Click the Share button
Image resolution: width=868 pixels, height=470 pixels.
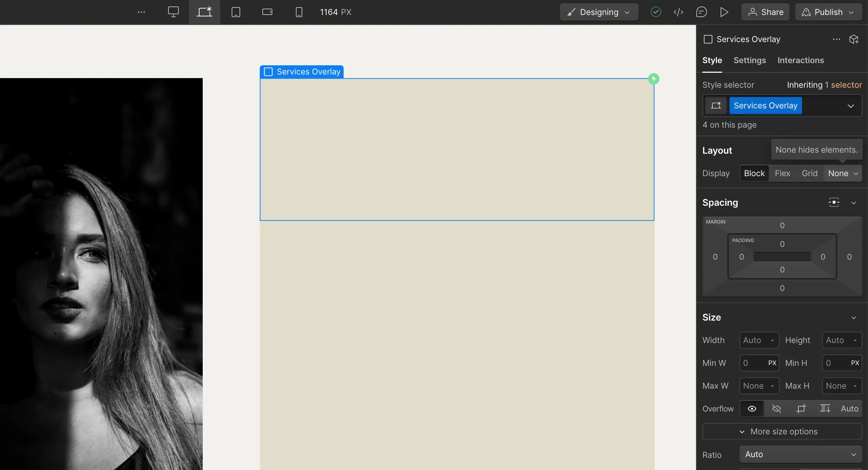(x=765, y=12)
